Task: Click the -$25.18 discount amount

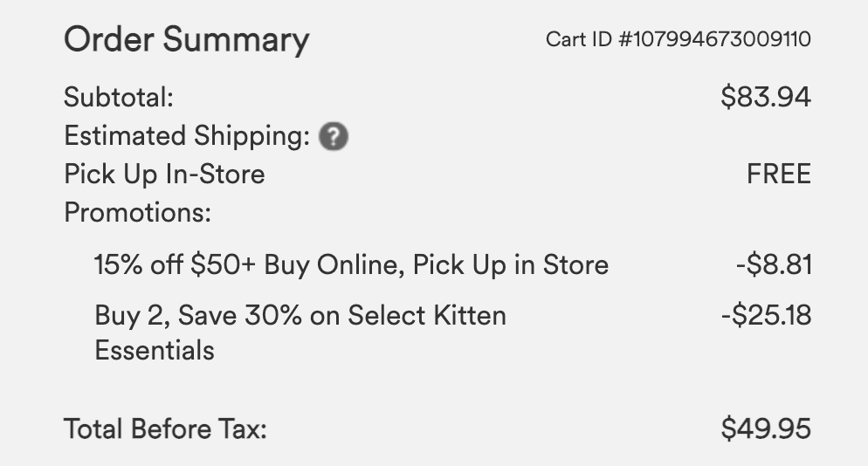Action: 767,315
